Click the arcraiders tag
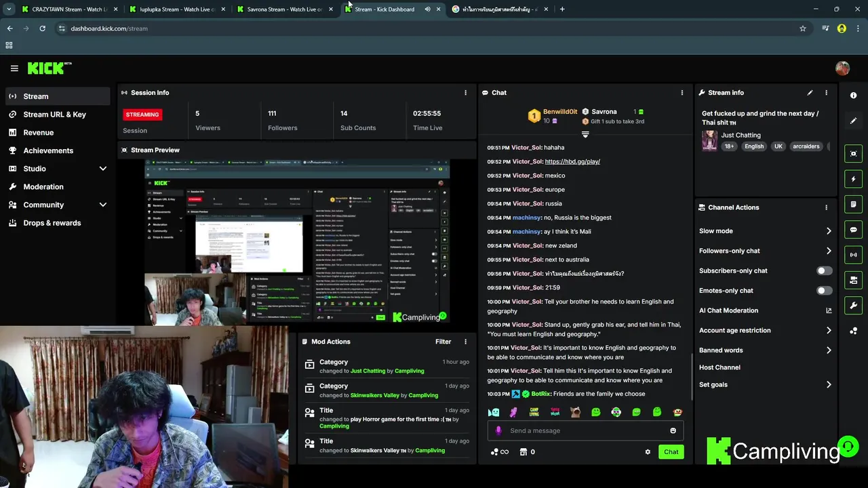The height and width of the screenshot is (488, 868). tap(806, 146)
